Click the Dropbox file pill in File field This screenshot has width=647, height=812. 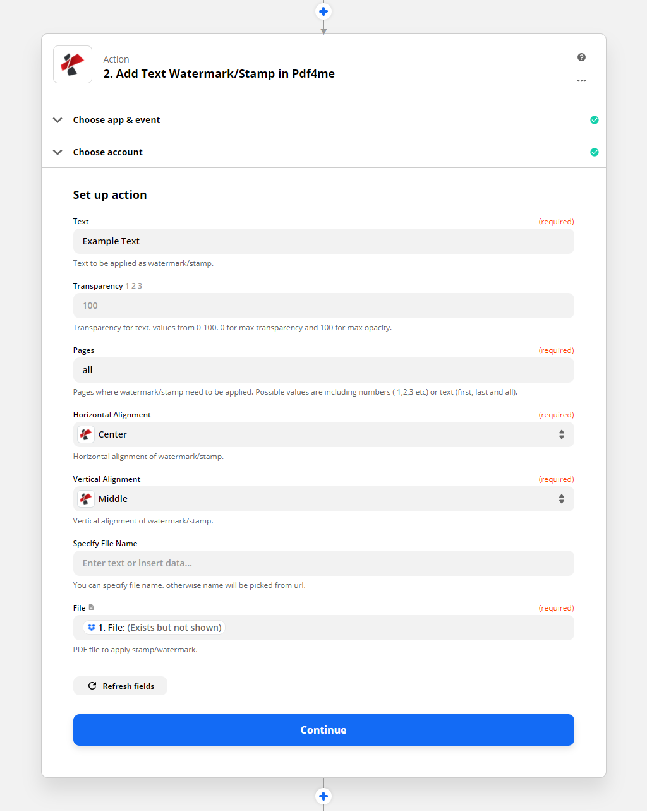154,628
